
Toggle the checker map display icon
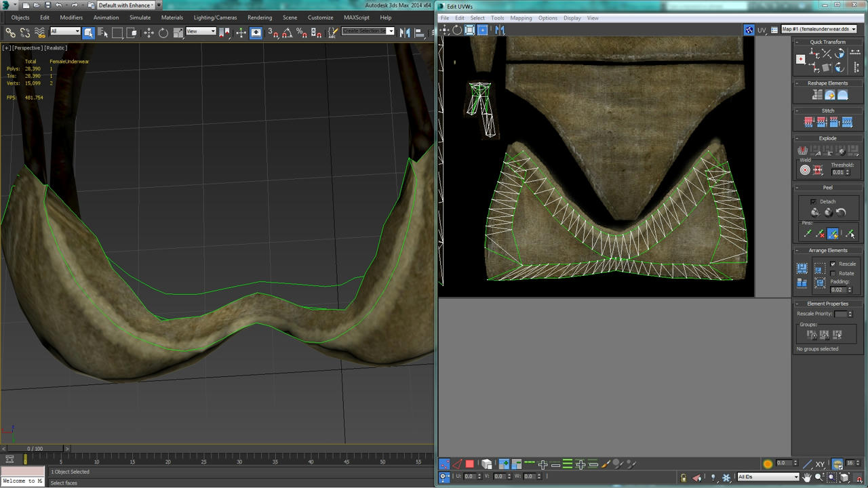749,30
